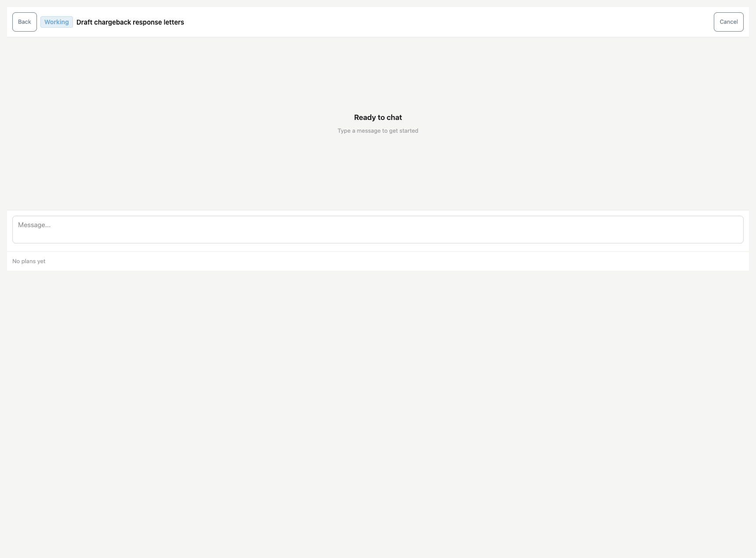Click the message composer area
756x558 pixels.
click(378, 229)
